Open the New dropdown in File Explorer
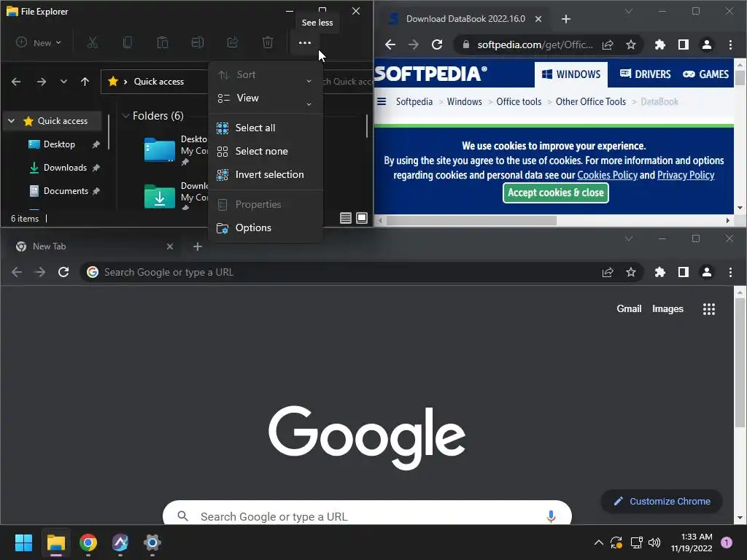 pyautogui.click(x=39, y=43)
